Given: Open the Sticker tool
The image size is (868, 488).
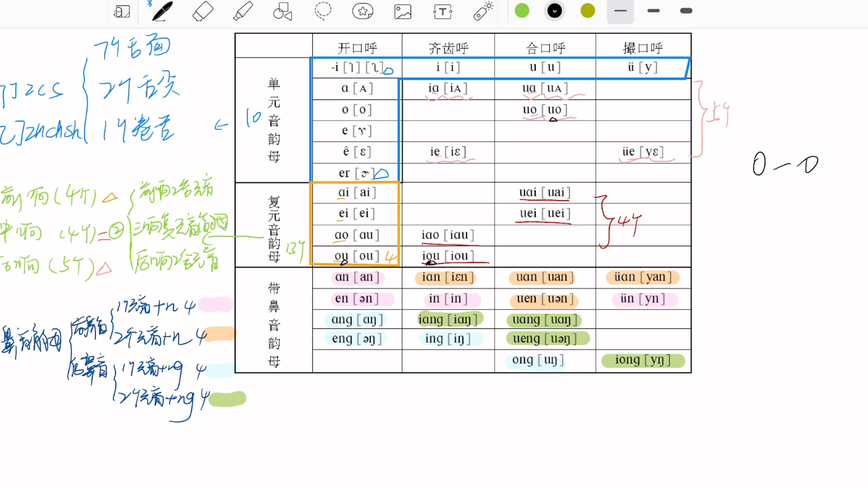Looking at the screenshot, I should (x=363, y=11).
